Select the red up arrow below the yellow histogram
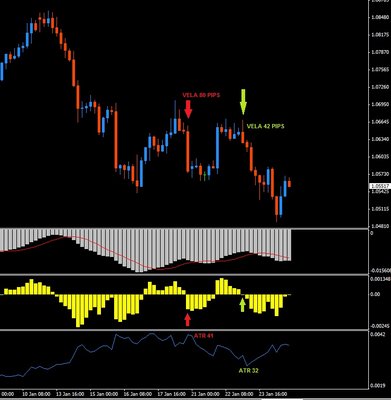This screenshot has height=400, width=391. coord(188,320)
